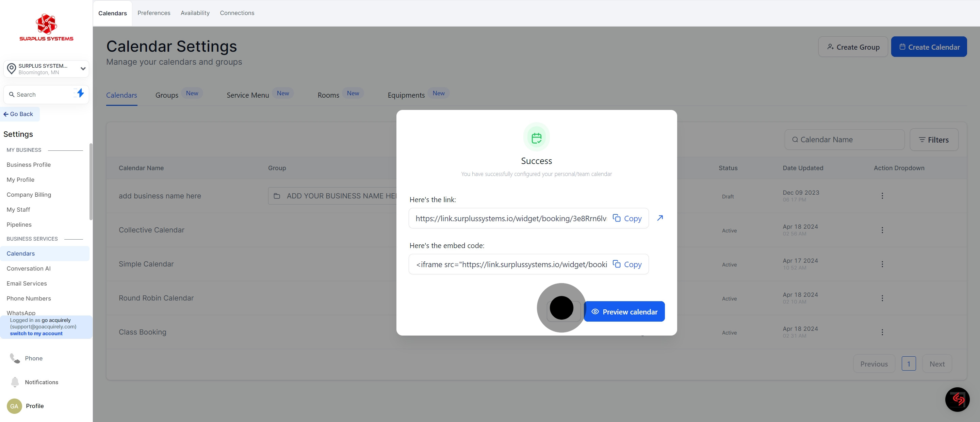
Task: Open booking link in new tab
Action: [660, 218]
